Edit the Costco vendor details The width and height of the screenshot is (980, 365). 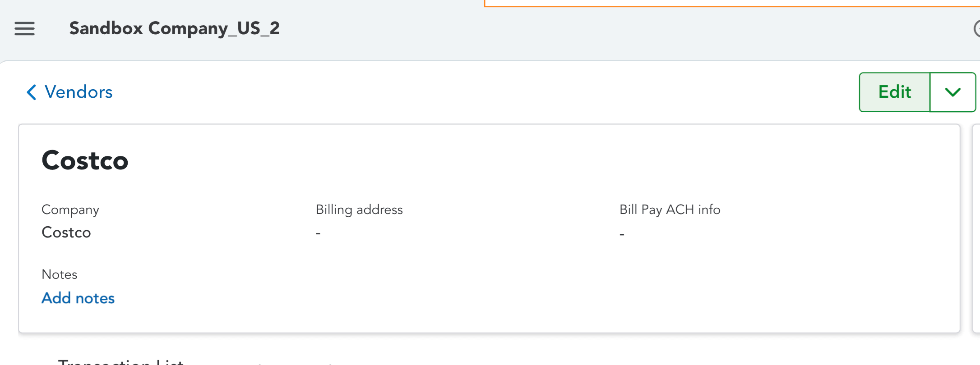pos(894,92)
